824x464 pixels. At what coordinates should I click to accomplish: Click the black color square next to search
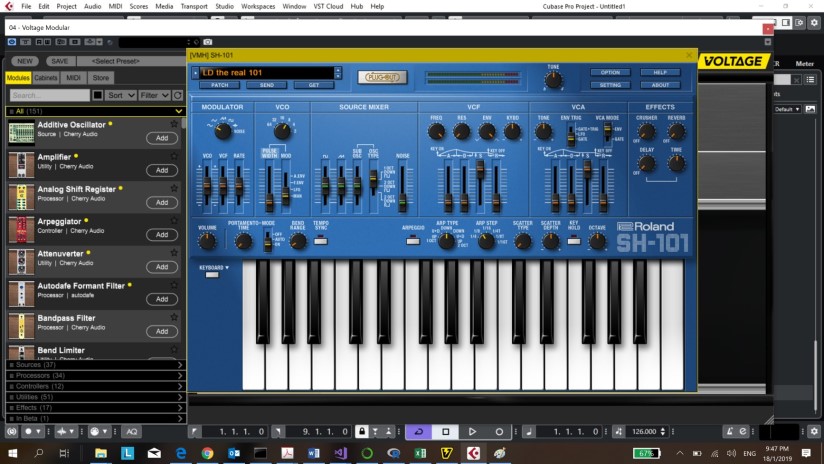pos(98,95)
